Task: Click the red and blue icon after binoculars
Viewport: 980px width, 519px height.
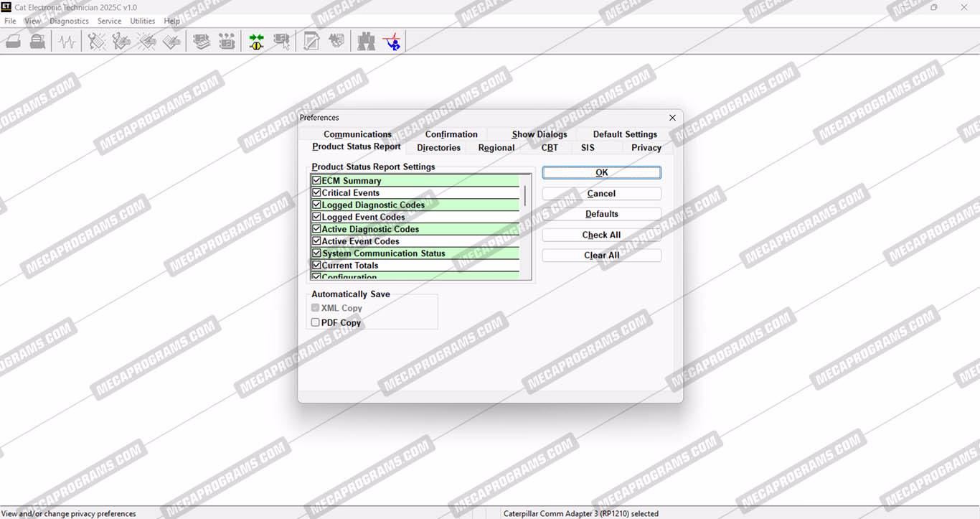Action: (x=392, y=42)
